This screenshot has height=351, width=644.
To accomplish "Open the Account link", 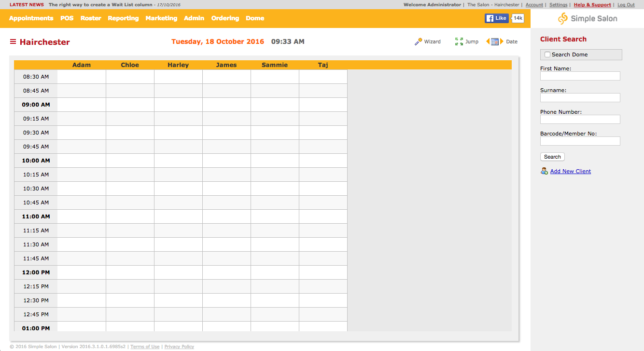I will [534, 5].
